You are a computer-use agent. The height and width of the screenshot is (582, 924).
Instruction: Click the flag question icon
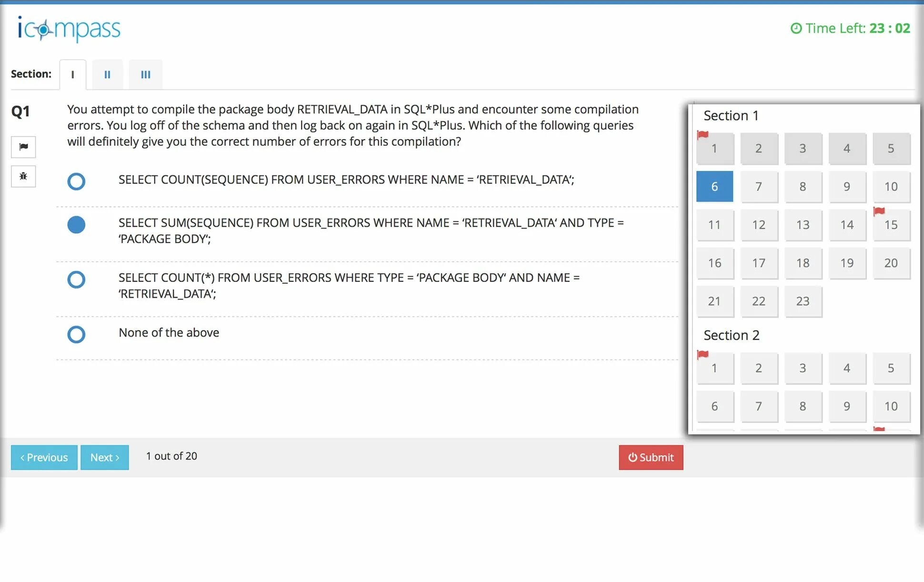point(23,147)
